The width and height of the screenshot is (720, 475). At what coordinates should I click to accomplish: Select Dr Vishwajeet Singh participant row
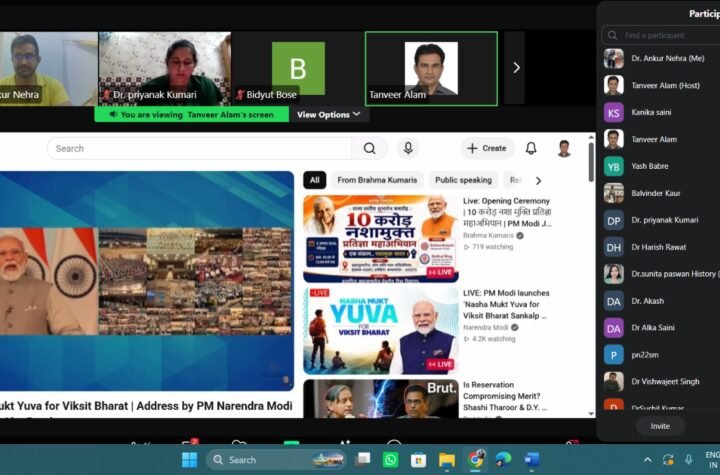click(x=660, y=382)
